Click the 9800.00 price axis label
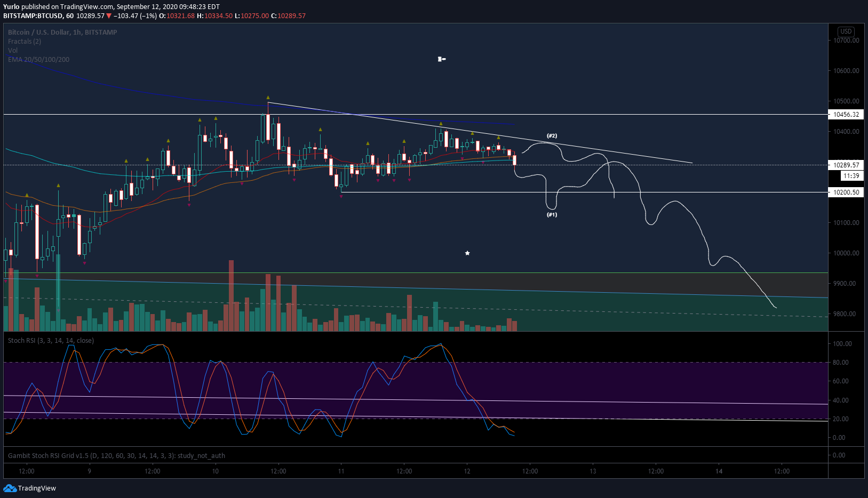Viewport: 868px width, 498px height. click(846, 314)
